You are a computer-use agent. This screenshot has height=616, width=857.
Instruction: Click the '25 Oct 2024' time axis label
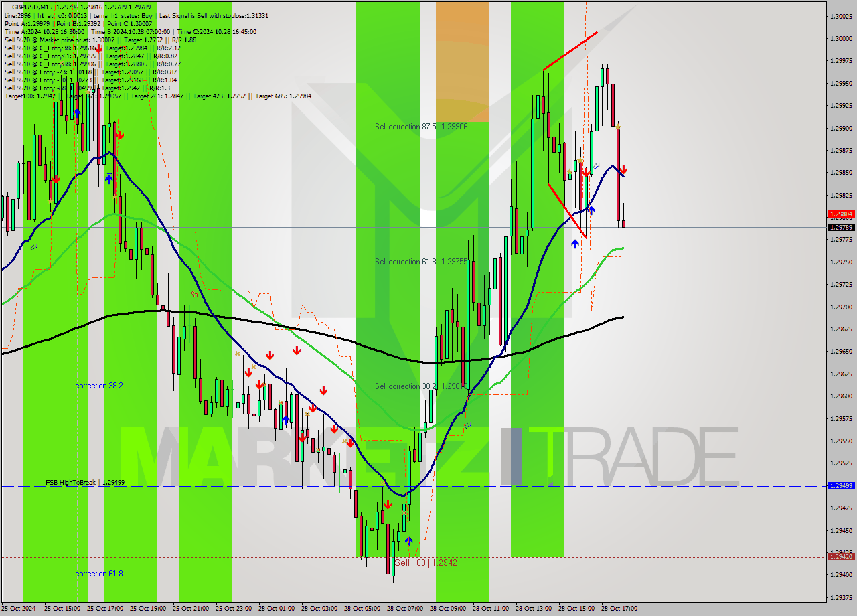pyautogui.click(x=18, y=609)
